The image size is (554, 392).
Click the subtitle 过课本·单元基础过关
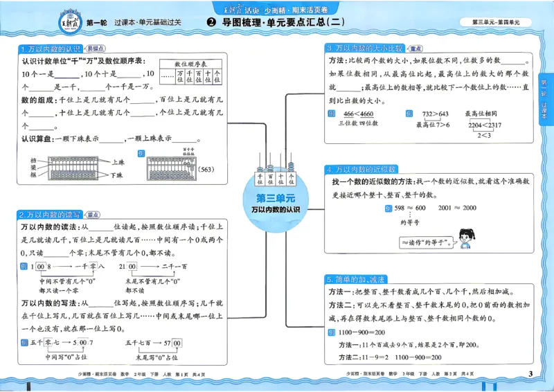(x=148, y=23)
